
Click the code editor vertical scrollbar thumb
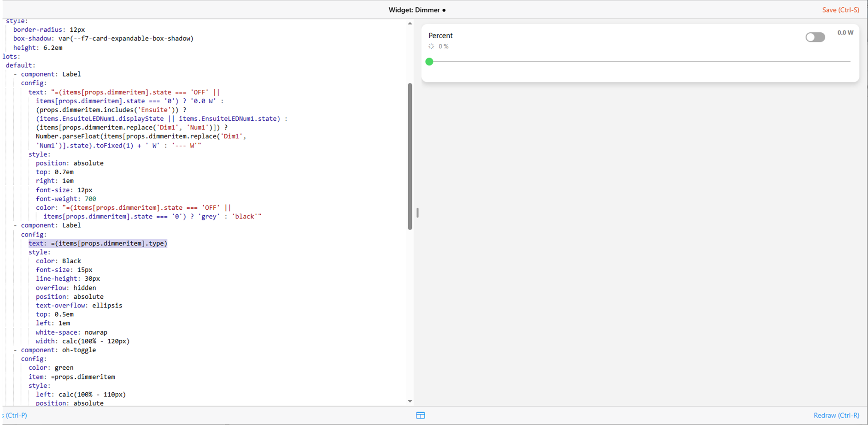point(410,157)
